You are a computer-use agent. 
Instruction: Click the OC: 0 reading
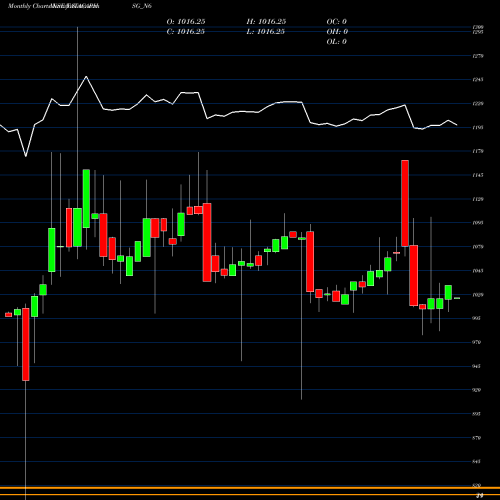point(337,21)
